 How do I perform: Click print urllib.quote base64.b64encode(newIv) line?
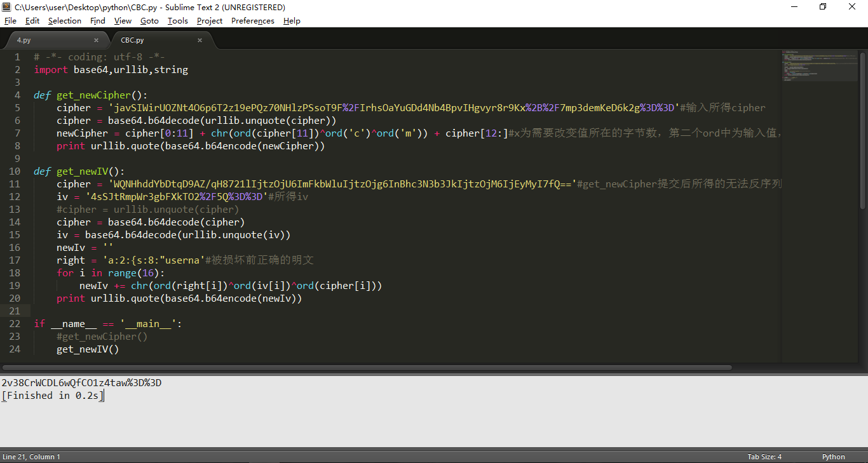(x=179, y=299)
